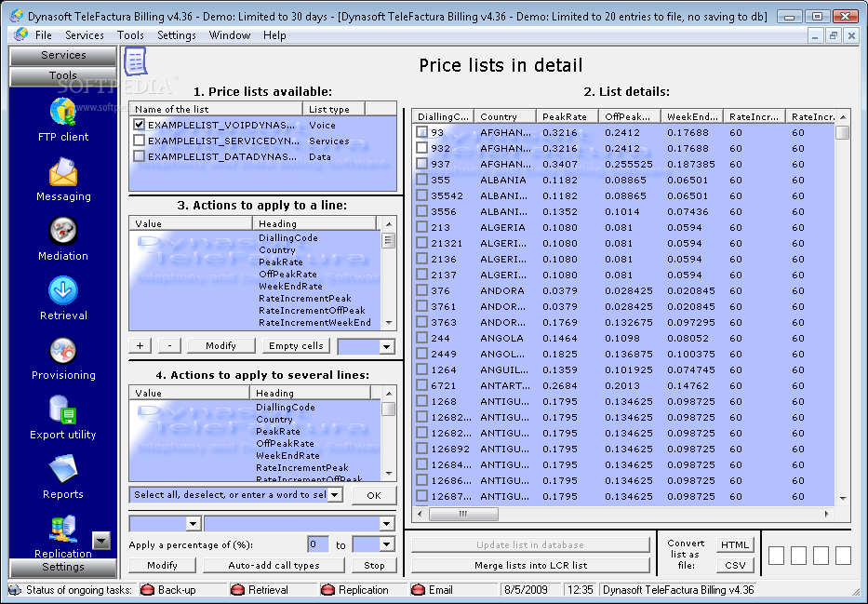Image resolution: width=868 pixels, height=604 pixels.
Task: Click the price list document icon
Action: [x=136, y=61]
